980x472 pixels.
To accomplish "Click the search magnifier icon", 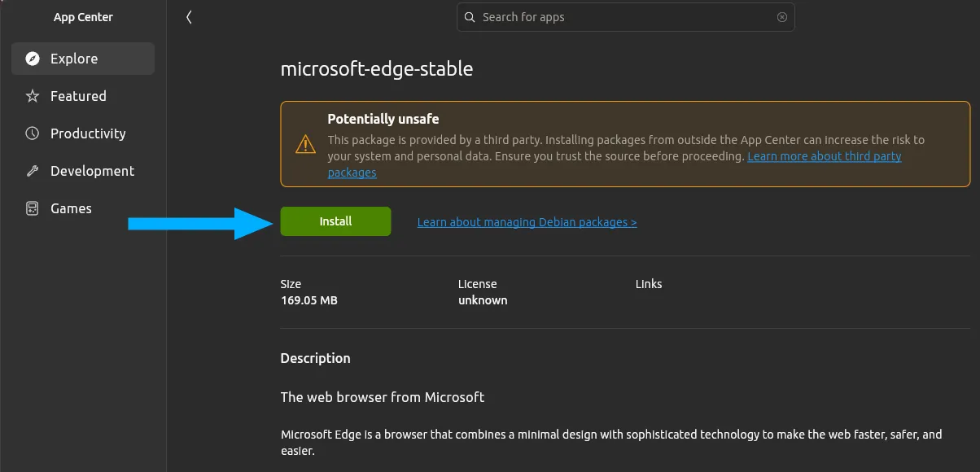I will 470,17.
